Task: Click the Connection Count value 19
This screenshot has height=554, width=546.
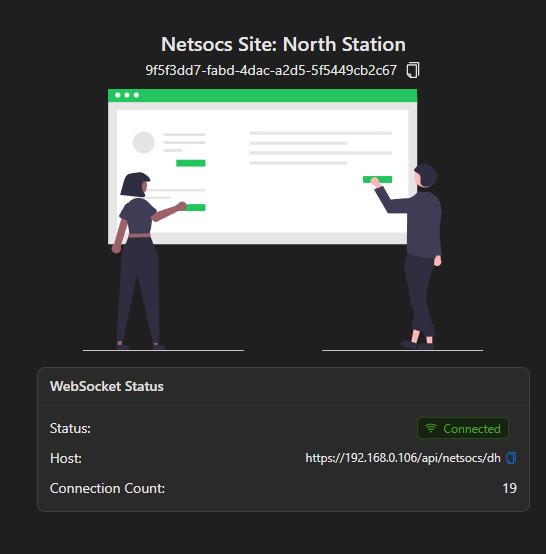Action: 509,488
